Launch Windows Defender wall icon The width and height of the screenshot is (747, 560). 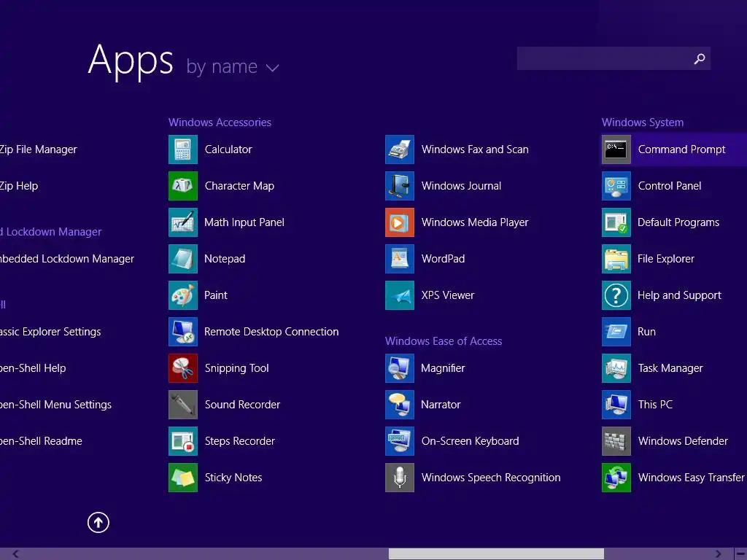[x=616, y=441]
